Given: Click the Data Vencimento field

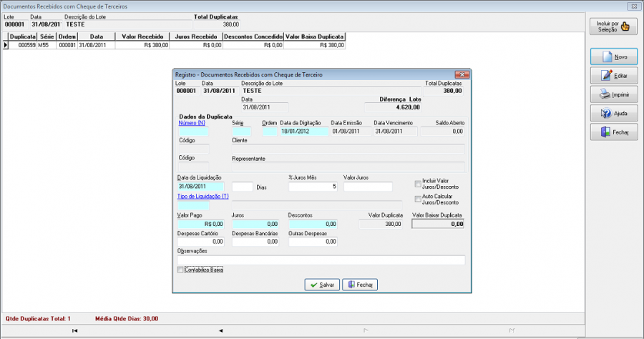Looking at the screenshot, I should pyautogui.click(x=396, y=132).
